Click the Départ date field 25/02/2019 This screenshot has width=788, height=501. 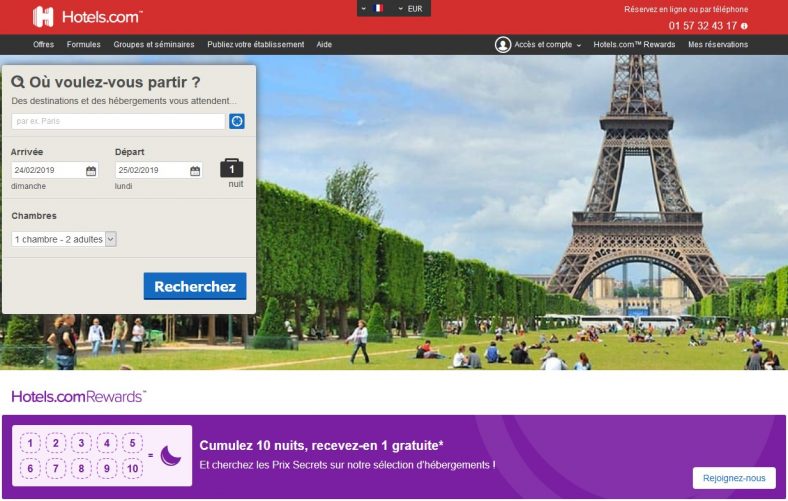tap(159, 170)
